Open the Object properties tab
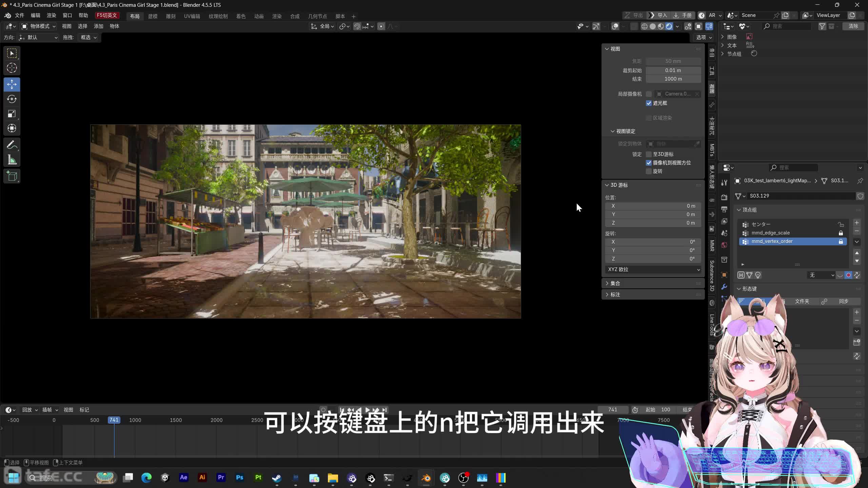868x488 pixels. pyautogui.click(x=724, y=274)
